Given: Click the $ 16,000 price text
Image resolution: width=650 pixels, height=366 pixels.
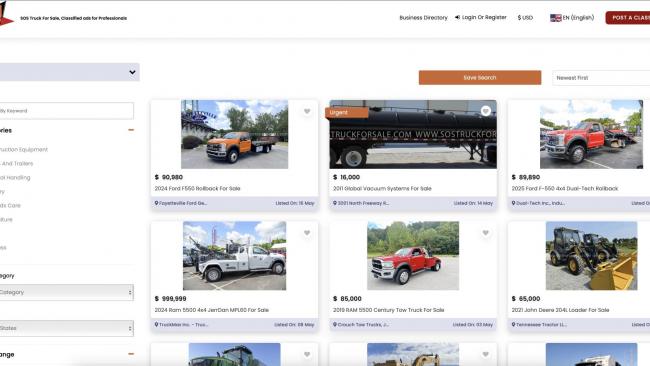Looking at the screenshot, I should (347, 177).
